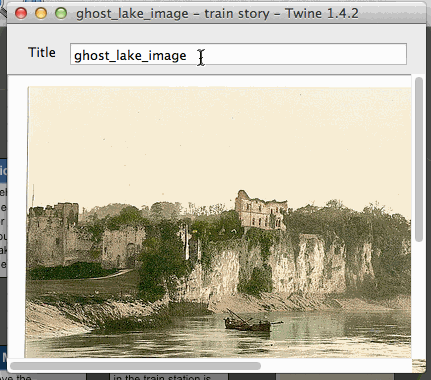Viewport: 431px width, 380px height.
Task: Click the window title bar text
Action: (217, 14)
